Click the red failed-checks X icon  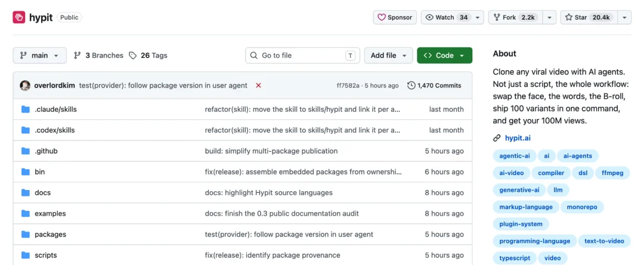click(x=258, y=85)
